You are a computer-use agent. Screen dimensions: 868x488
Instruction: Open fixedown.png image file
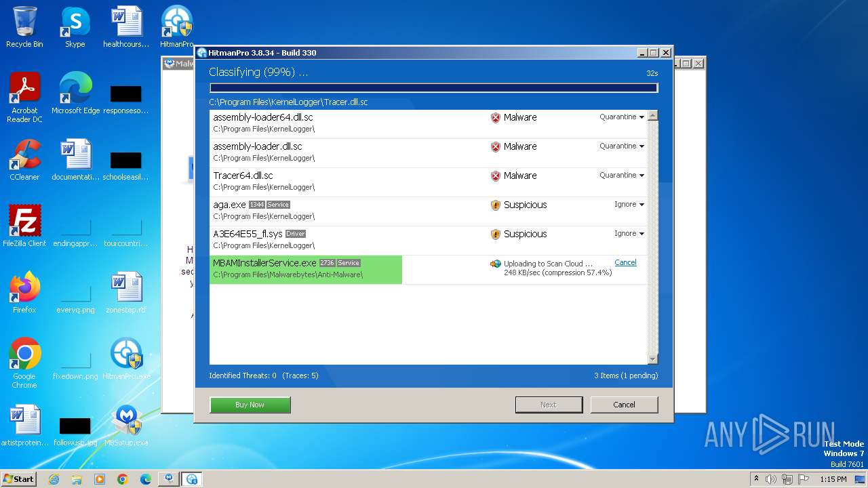point(75,363)
